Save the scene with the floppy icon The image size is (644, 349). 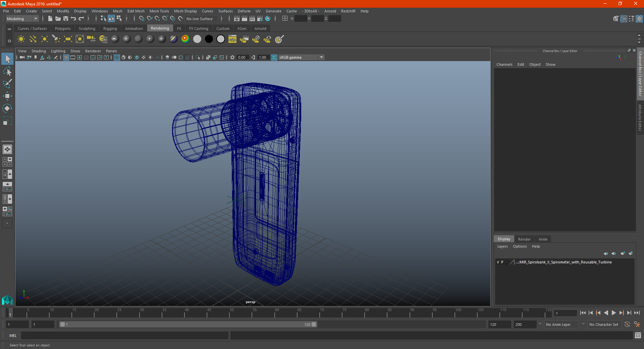tap(66, 19)
